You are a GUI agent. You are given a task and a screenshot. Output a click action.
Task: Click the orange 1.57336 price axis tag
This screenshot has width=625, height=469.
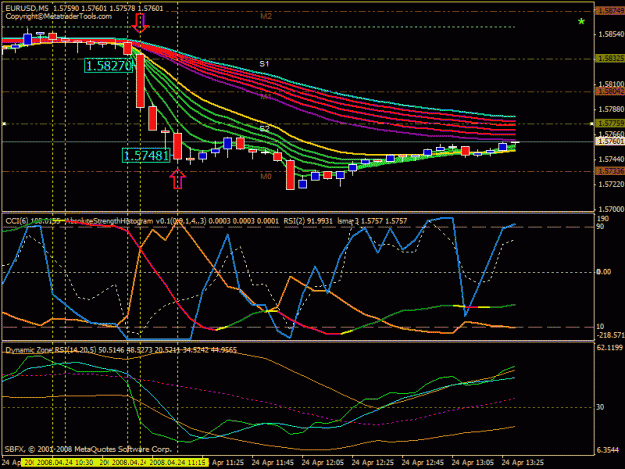click(610, 171)
